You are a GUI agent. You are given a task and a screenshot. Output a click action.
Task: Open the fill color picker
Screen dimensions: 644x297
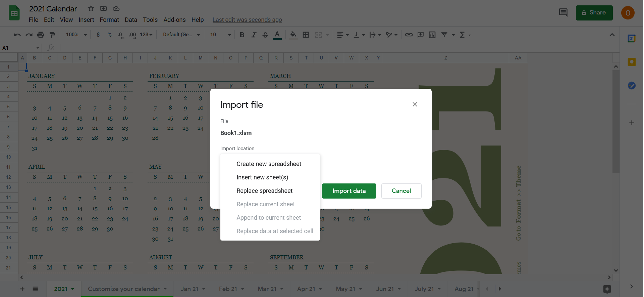point(293,35)
